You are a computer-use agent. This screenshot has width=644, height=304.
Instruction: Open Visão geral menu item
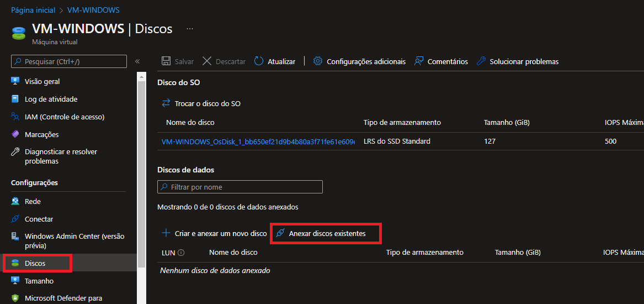click(x=42, y=81)
